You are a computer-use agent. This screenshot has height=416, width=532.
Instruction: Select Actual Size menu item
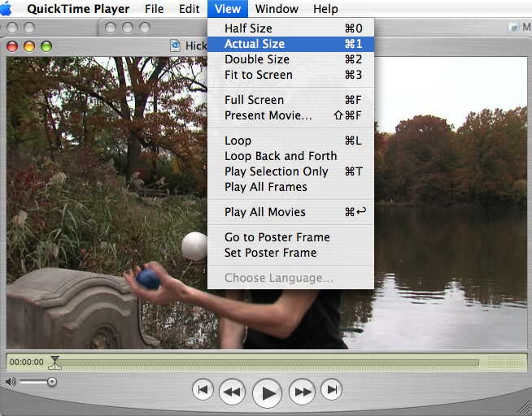(290, 44)
